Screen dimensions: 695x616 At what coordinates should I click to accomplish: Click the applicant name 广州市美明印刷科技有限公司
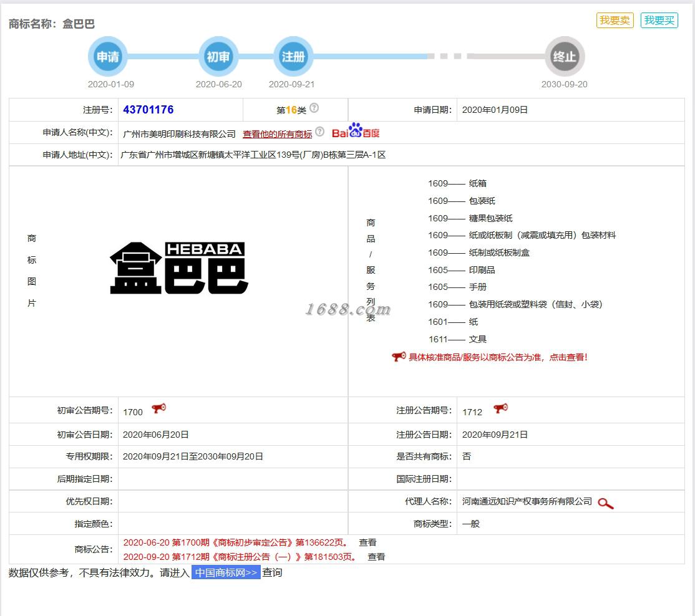(179, 134)
